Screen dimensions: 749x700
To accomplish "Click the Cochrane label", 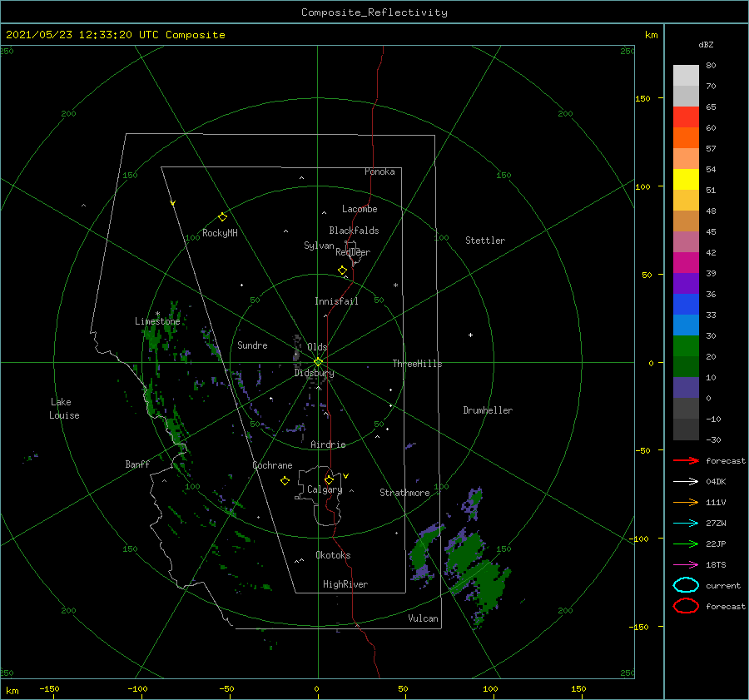I will (x=272, y=465).
